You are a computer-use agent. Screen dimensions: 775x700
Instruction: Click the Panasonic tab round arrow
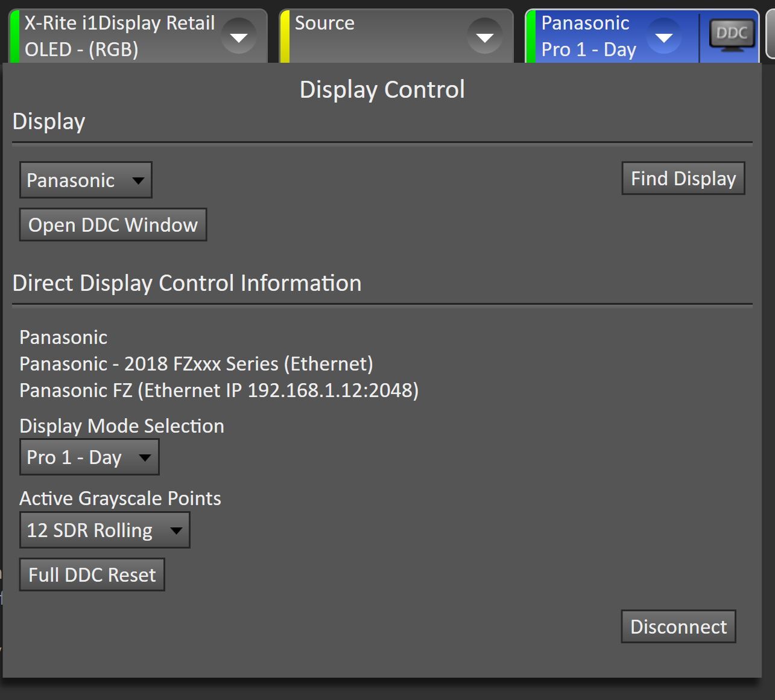pyautogui.click(x=663, y=37)
